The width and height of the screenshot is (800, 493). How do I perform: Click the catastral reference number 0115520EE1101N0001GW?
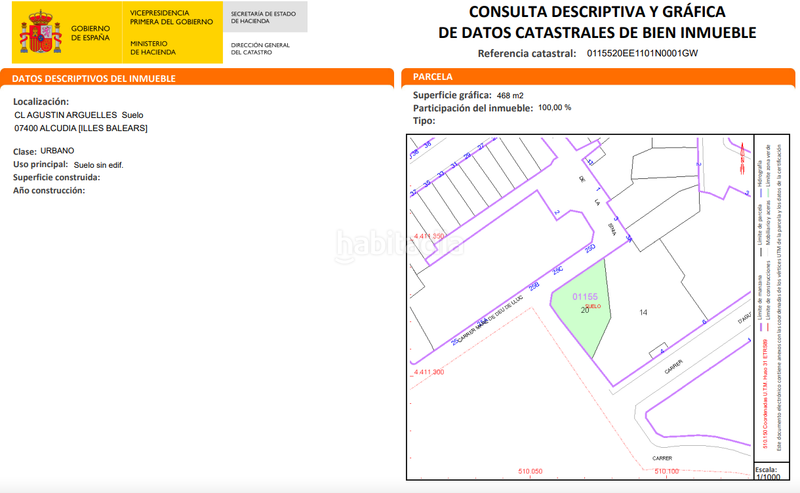tap(642, 54)
